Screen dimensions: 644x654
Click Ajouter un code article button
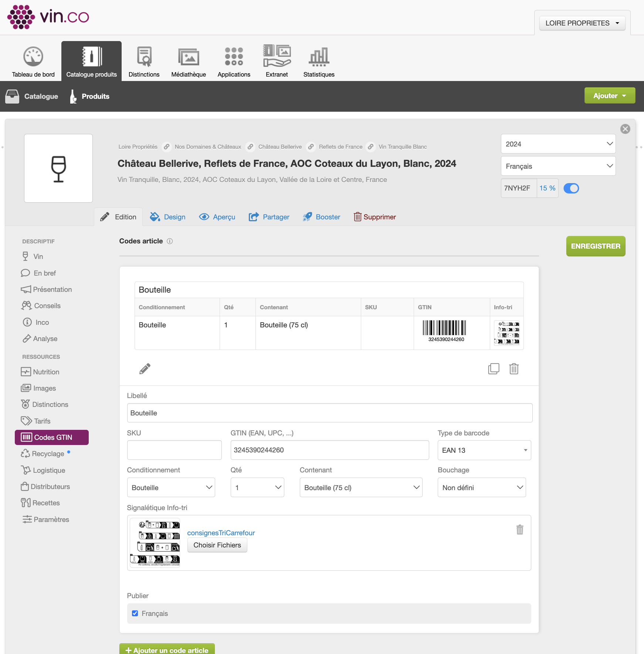(167, 649)
